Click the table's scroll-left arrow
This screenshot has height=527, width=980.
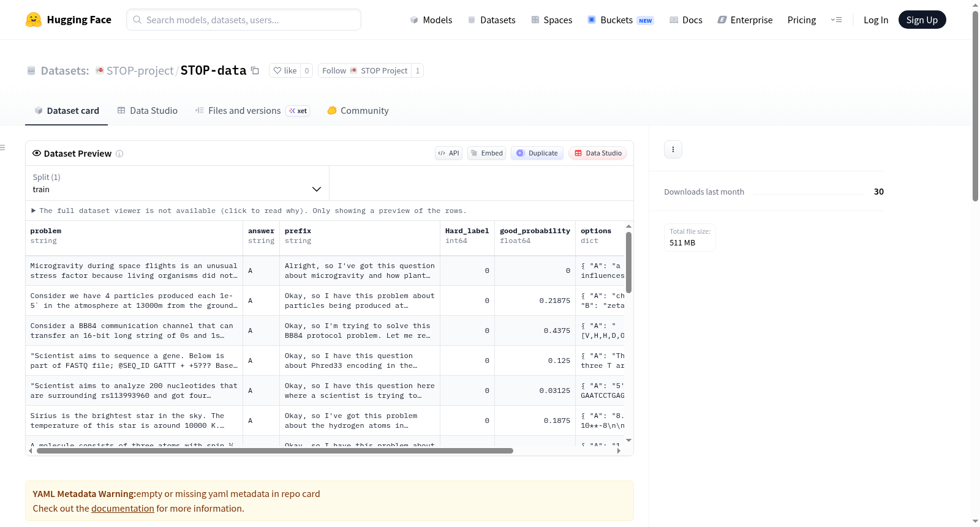coord(31,451)
